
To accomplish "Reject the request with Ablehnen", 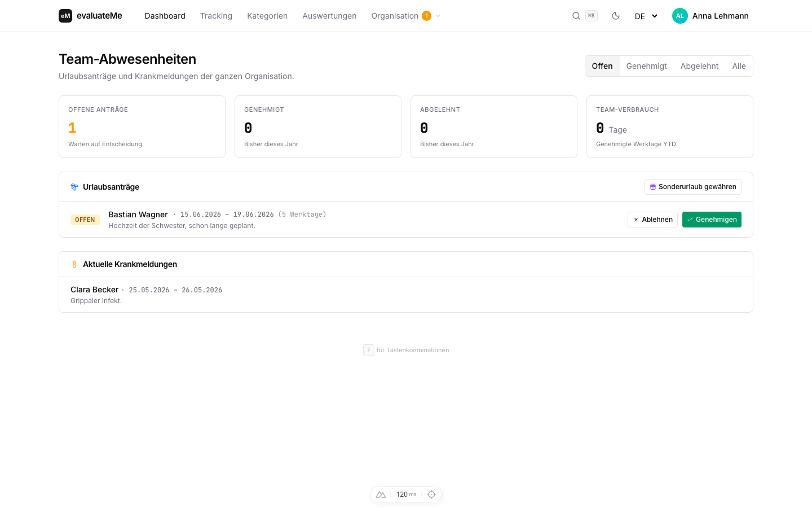I will click(652, 220).
